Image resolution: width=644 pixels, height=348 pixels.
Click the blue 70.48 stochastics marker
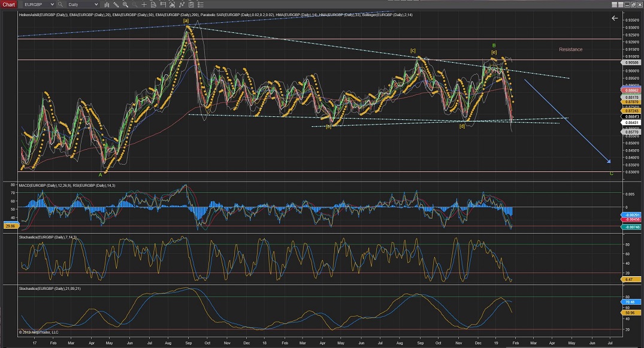(631, 302)
